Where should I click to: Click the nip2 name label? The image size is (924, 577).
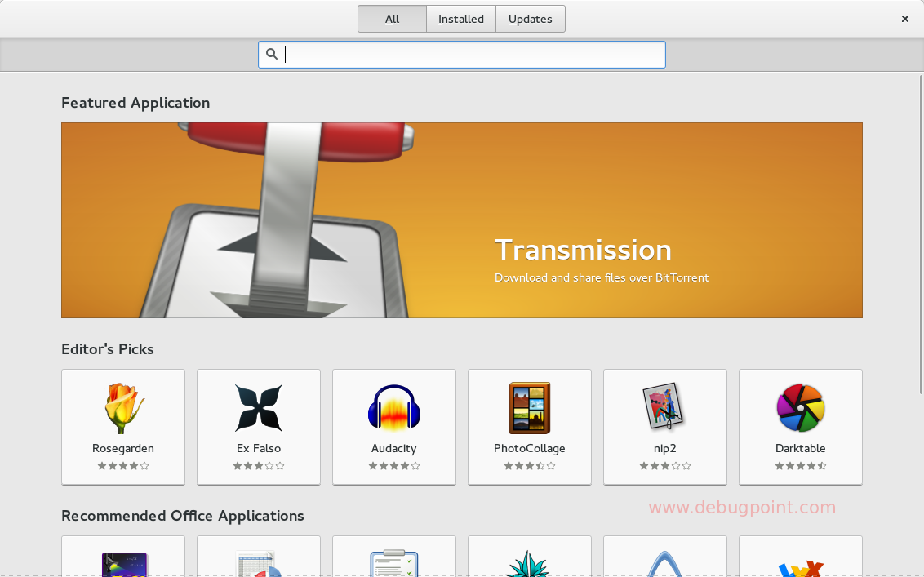[664, 449]
